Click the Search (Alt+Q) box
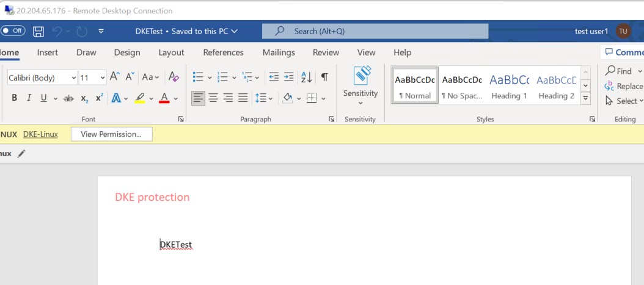 point(375,31)
